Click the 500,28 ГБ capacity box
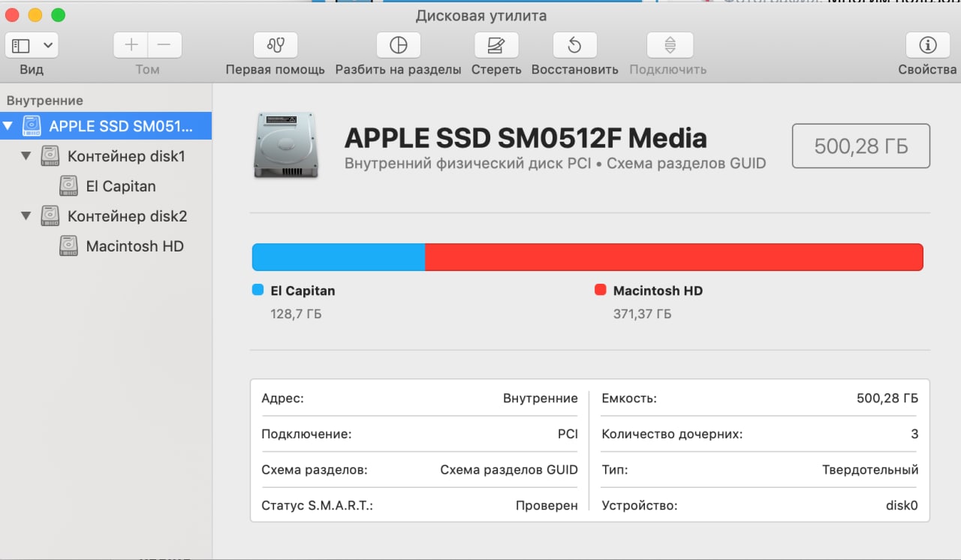 click(x=861, y=146)
